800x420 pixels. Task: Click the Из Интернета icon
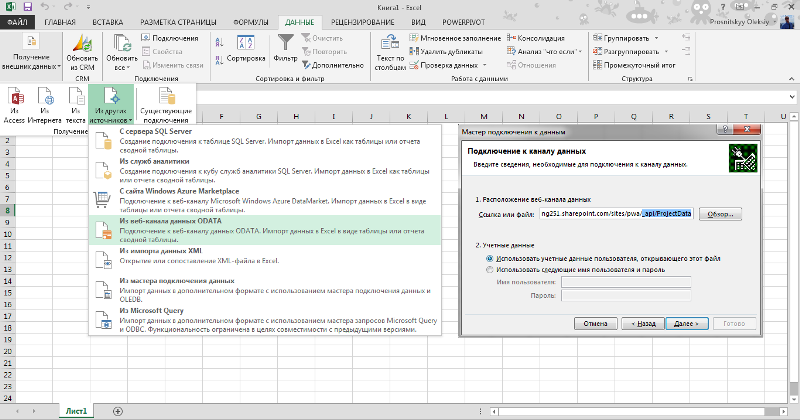44,105
